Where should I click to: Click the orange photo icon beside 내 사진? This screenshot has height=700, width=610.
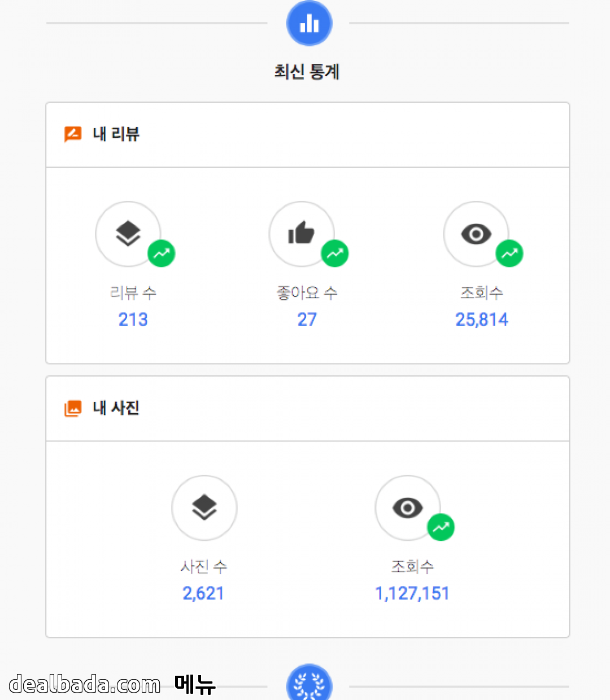point(73,408)
